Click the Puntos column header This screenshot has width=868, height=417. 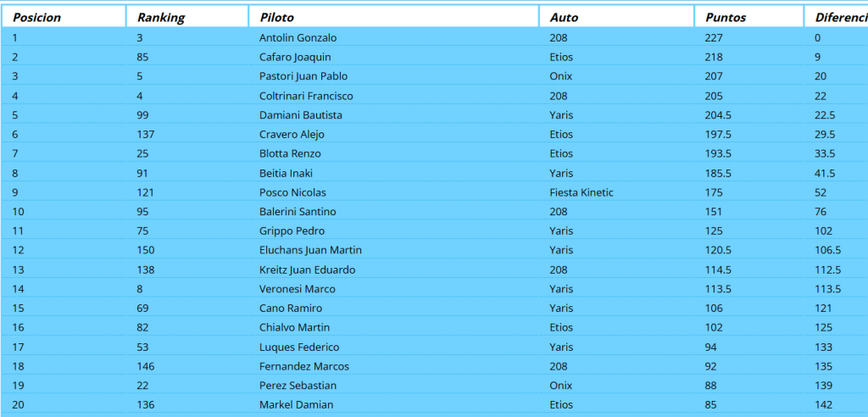pyautogui.click(x=726, y=17)
